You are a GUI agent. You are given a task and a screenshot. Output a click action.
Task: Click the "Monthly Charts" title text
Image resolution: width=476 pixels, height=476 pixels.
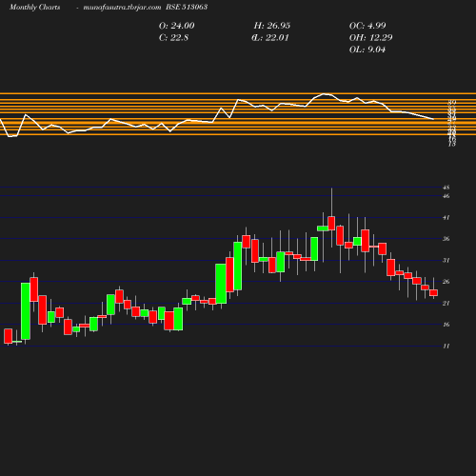[34, 8]
